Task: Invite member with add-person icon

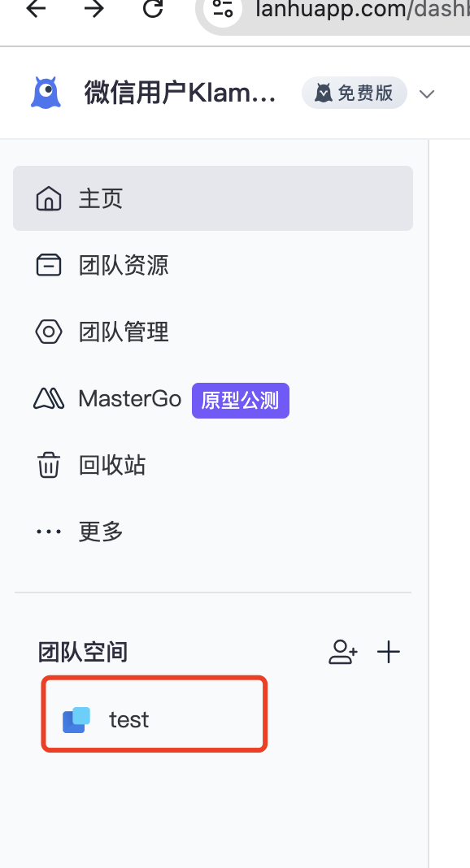Action: click(x=343, y=652)
